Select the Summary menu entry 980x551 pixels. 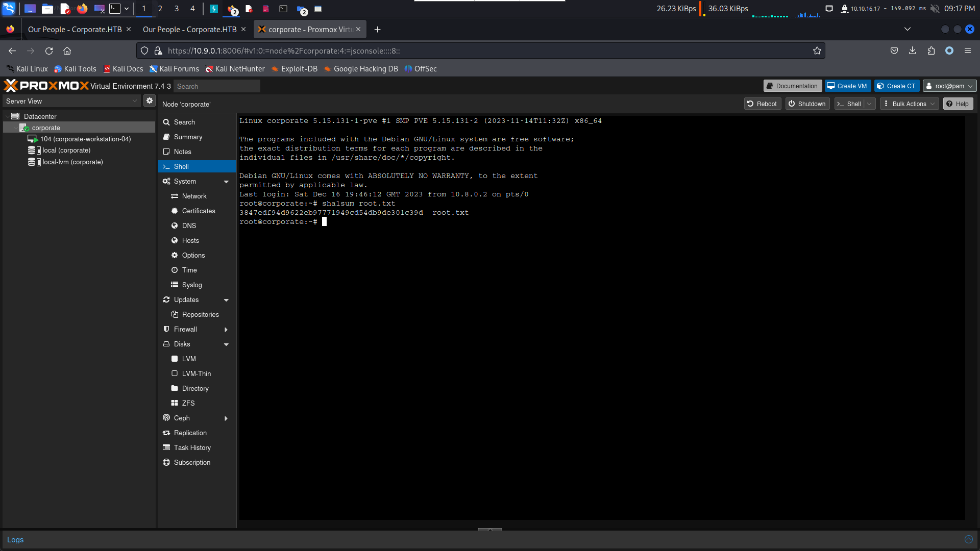pyautogui.click(x=188, y=137)
